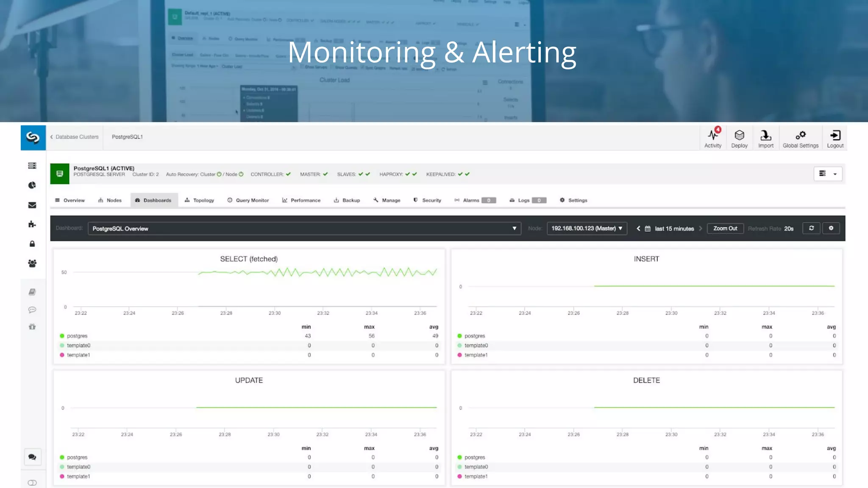This screenshot has width=868, height=488.
Task: Expand the PostgreSQL Overview dashboard dropdown
Action: 304,228
